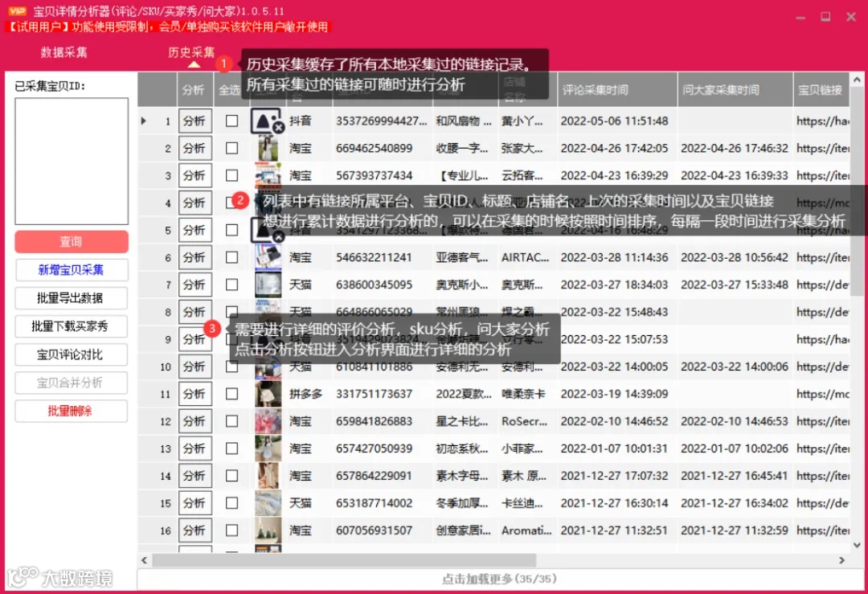Click 分析 button for item 659841826883

tap(194, 421)
